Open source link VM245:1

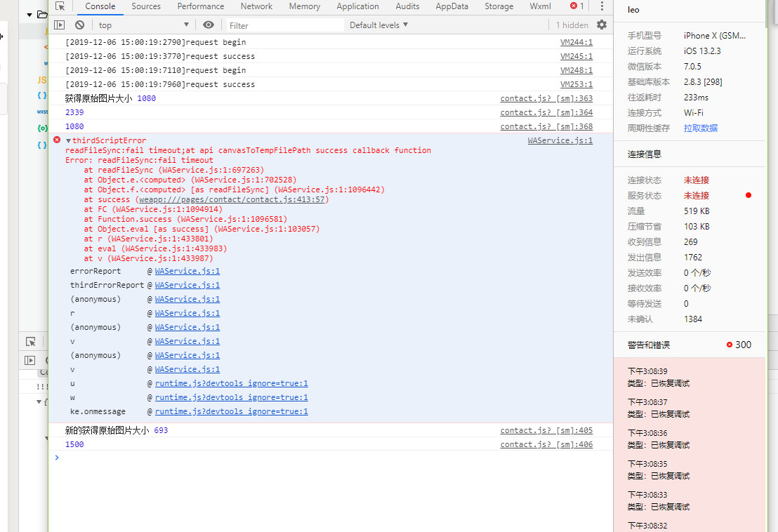(x=576, y=56)
